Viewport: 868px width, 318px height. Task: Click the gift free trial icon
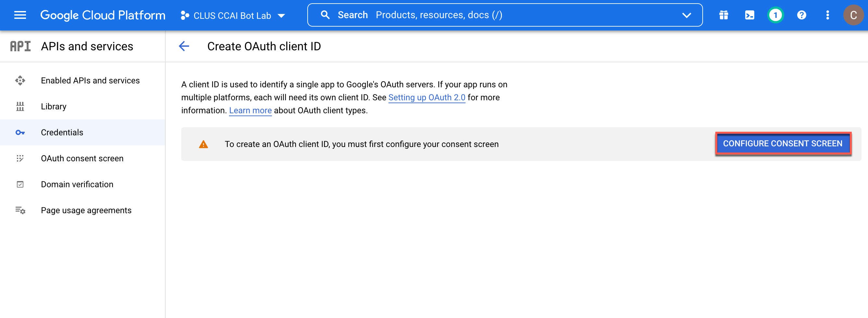[x=723, y=15]
